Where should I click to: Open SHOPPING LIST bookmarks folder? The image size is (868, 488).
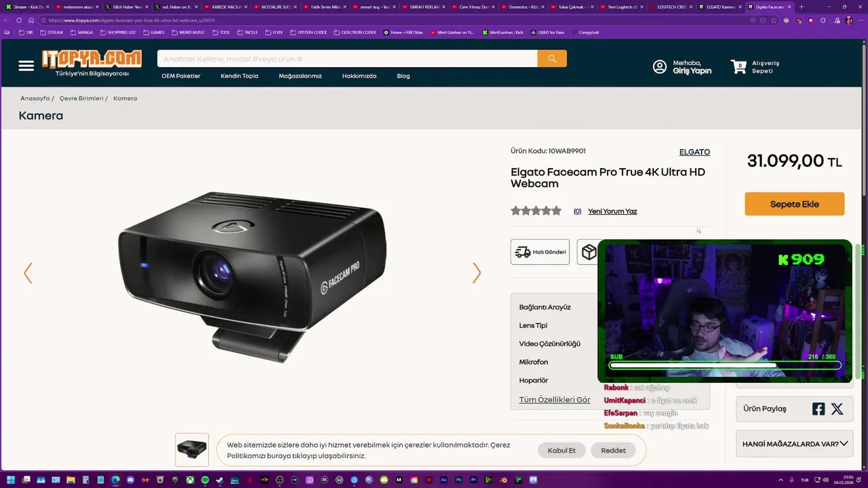pos(118,32)
